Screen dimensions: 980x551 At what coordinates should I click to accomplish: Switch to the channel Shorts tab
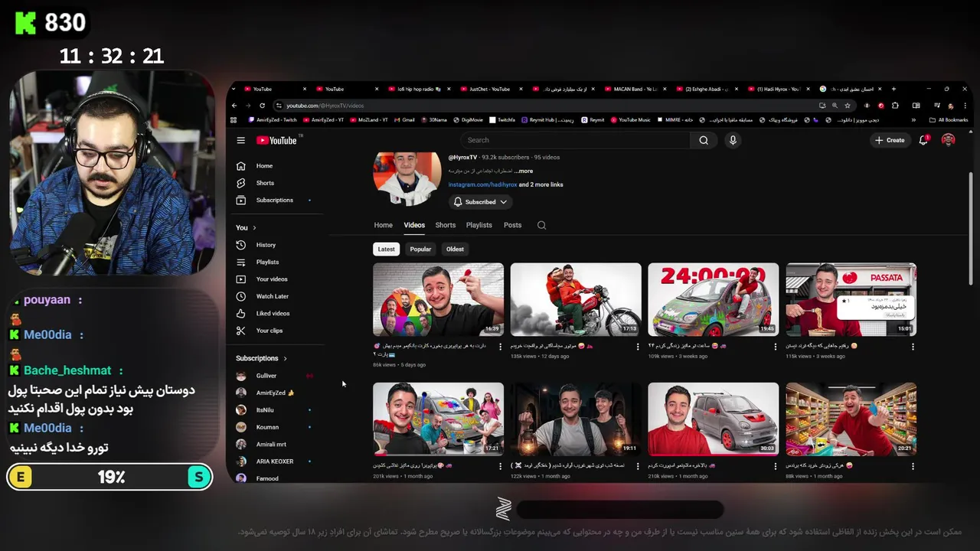446,225
